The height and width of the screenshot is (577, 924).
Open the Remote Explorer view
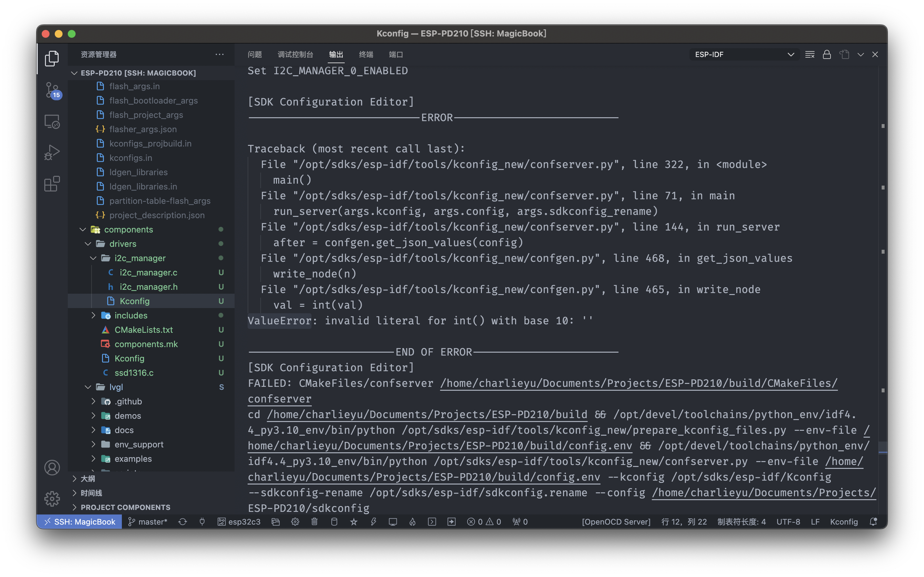click(x=52, y=121)
